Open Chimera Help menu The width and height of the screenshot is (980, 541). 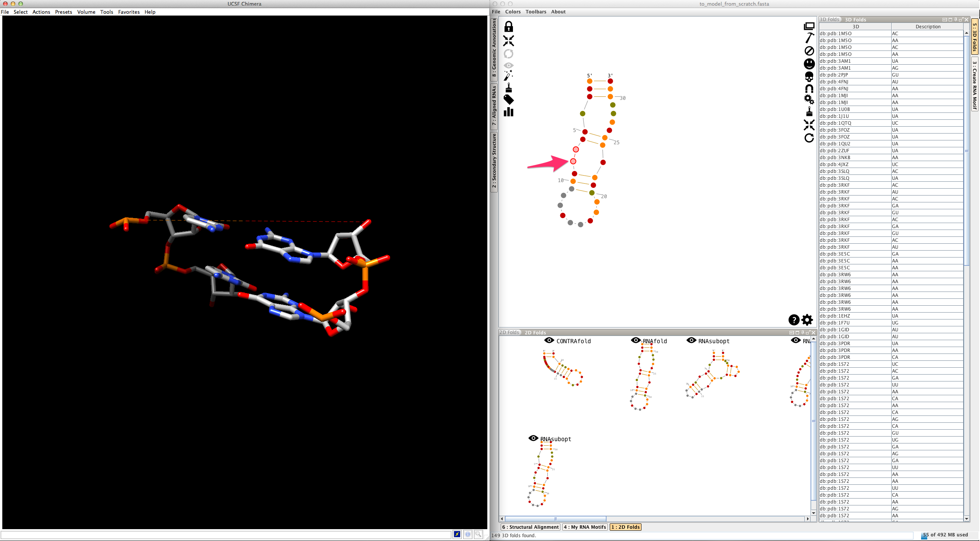pyautogui.click(x=150, y=12)
